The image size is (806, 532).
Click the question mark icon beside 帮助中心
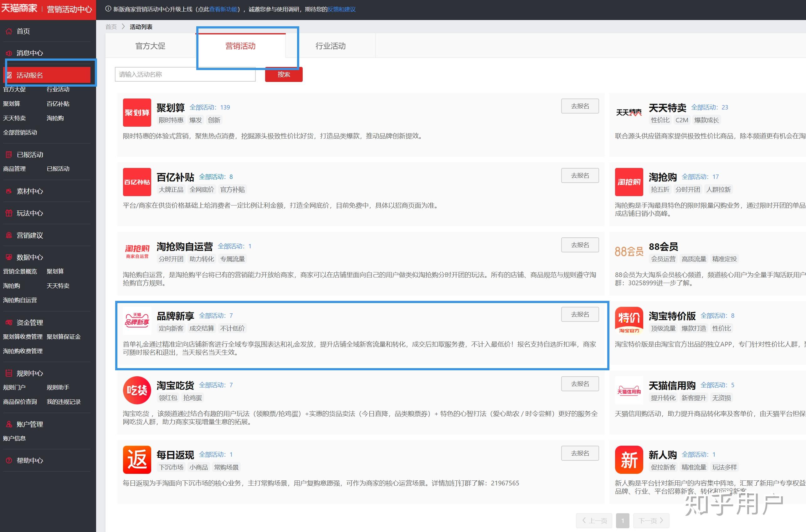pyautogui.click(x=9, y=461)
